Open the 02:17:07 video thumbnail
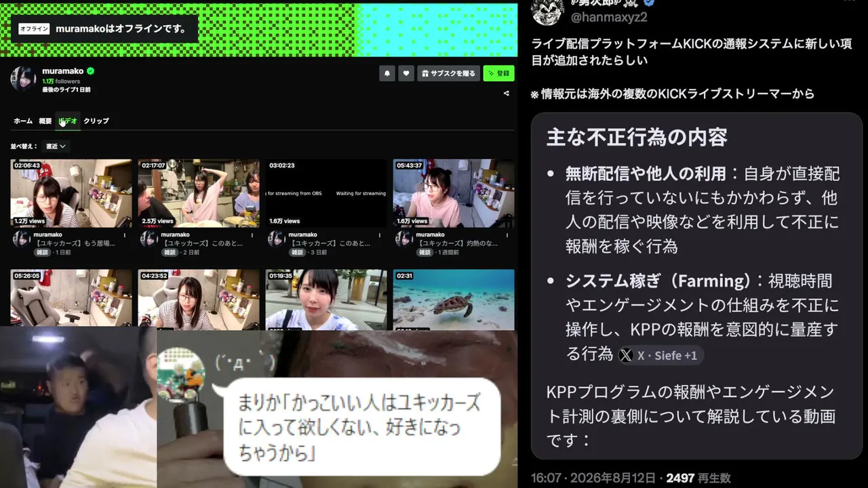868x488 pixels. point(199,193)
